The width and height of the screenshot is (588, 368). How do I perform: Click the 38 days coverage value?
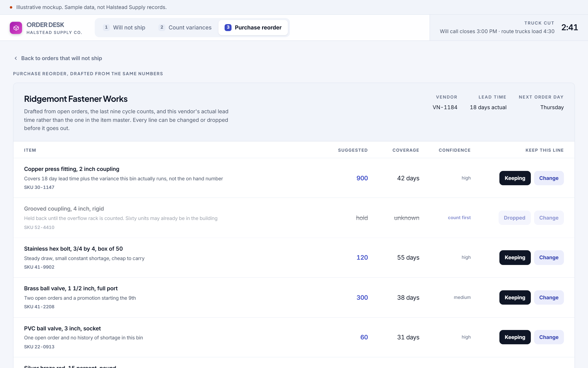coord(408,297)
